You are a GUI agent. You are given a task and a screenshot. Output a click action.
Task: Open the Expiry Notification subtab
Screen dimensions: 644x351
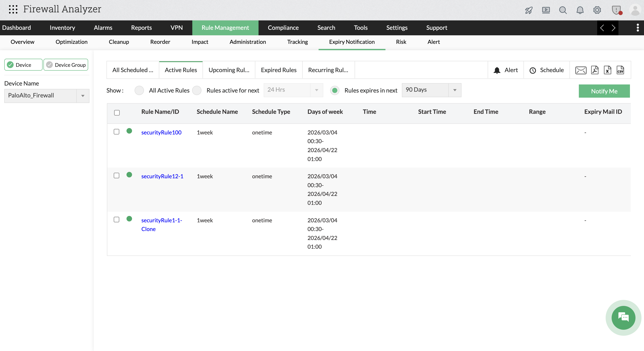[x=352, y=42]
